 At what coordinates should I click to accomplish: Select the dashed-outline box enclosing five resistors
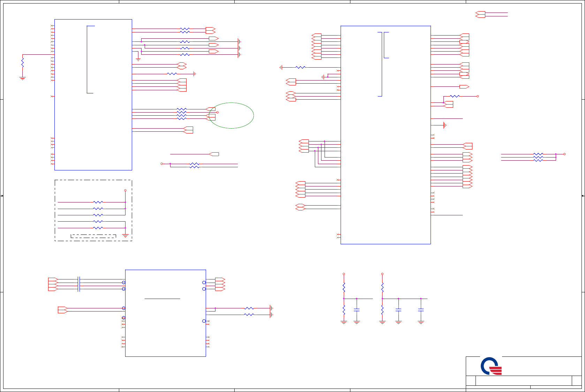(93, 210)
